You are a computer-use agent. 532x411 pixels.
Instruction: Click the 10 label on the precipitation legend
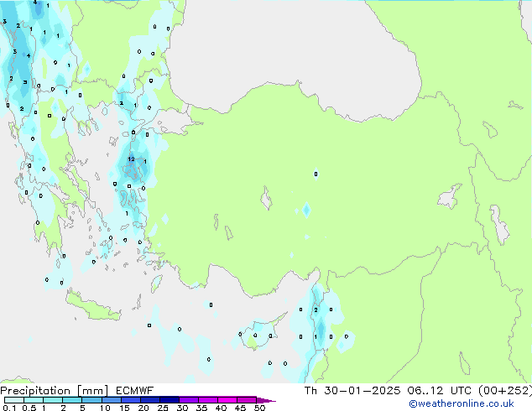(104, 408)
